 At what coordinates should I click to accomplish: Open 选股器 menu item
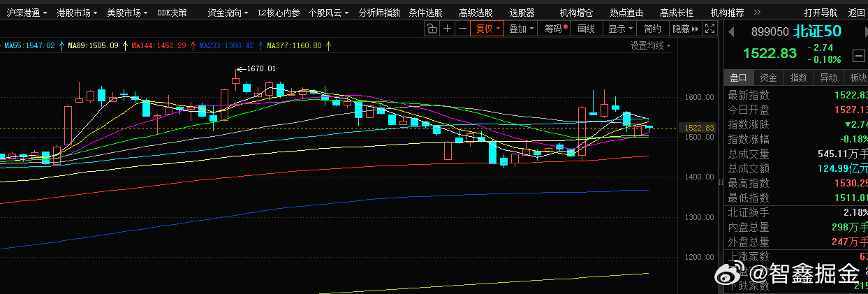pyautogui.click(x=522, y=13)
